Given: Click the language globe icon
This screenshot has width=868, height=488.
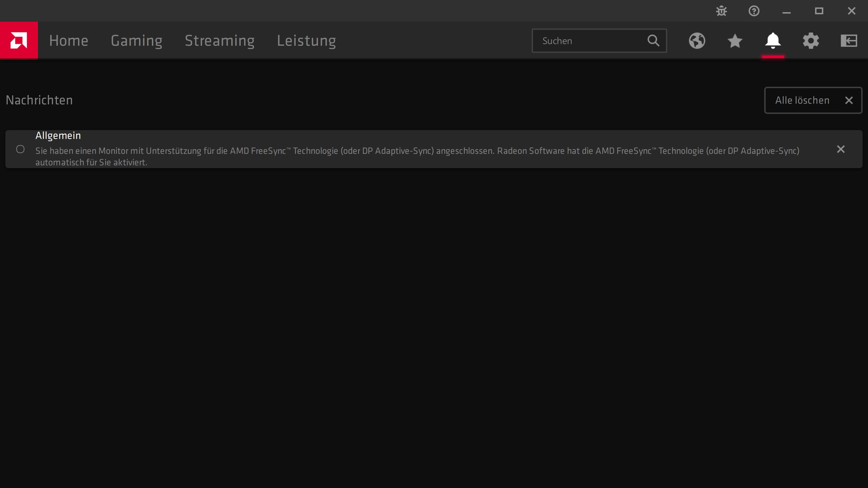Looking at the screenshot, I should click(697, 40).
